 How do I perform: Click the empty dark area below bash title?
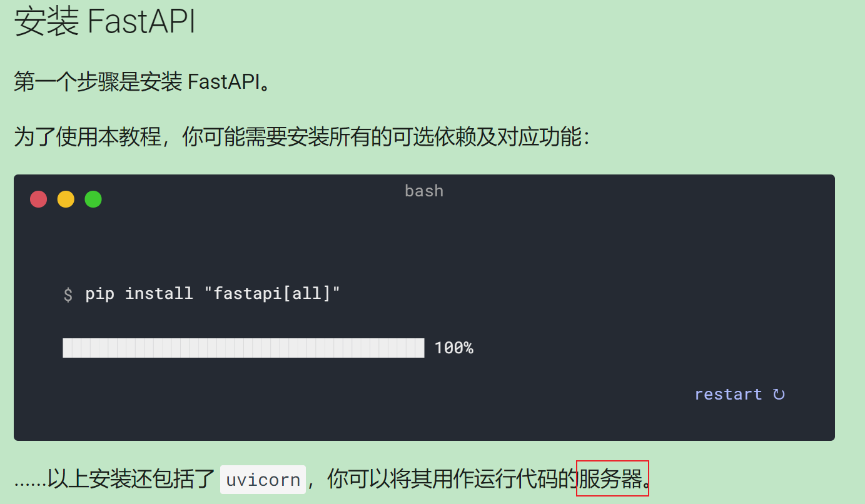click(x=424, y=241)
